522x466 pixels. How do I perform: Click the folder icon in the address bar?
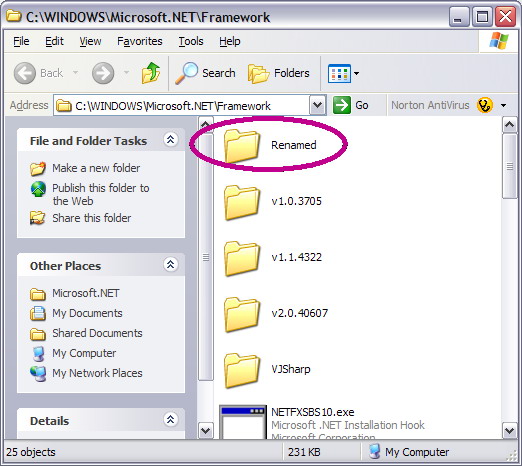(63, 106)
